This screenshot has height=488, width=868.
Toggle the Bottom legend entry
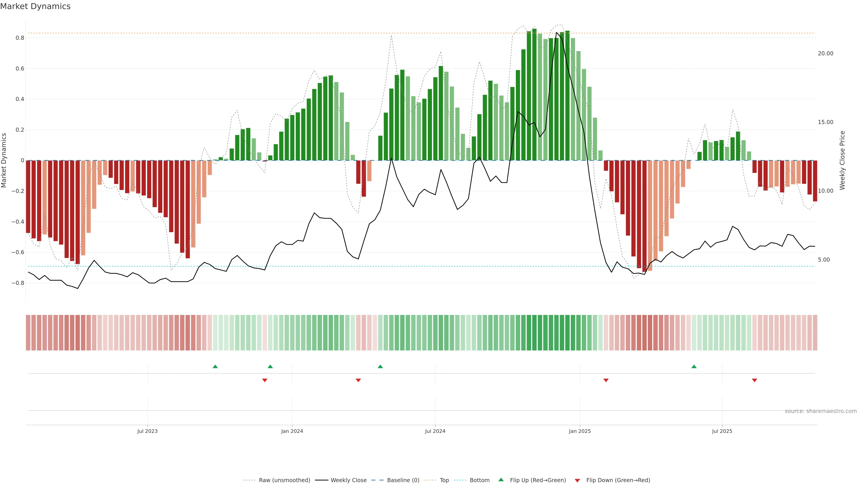point(479,480)
